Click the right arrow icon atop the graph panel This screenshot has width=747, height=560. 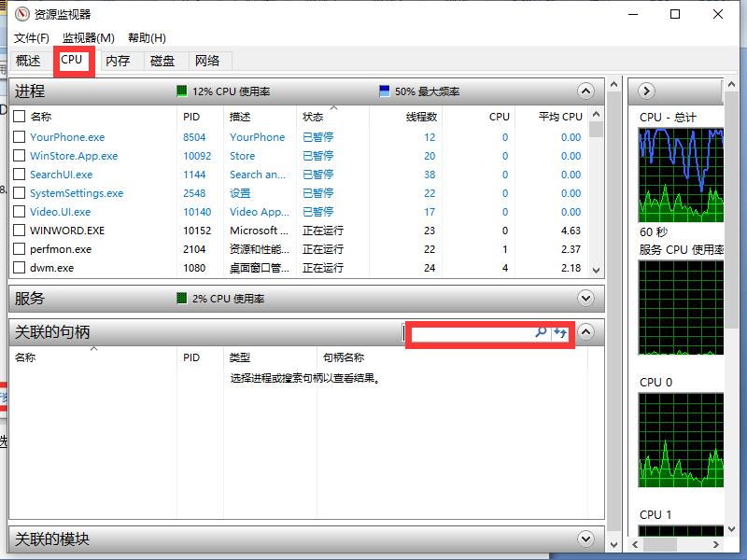point(646,91)
